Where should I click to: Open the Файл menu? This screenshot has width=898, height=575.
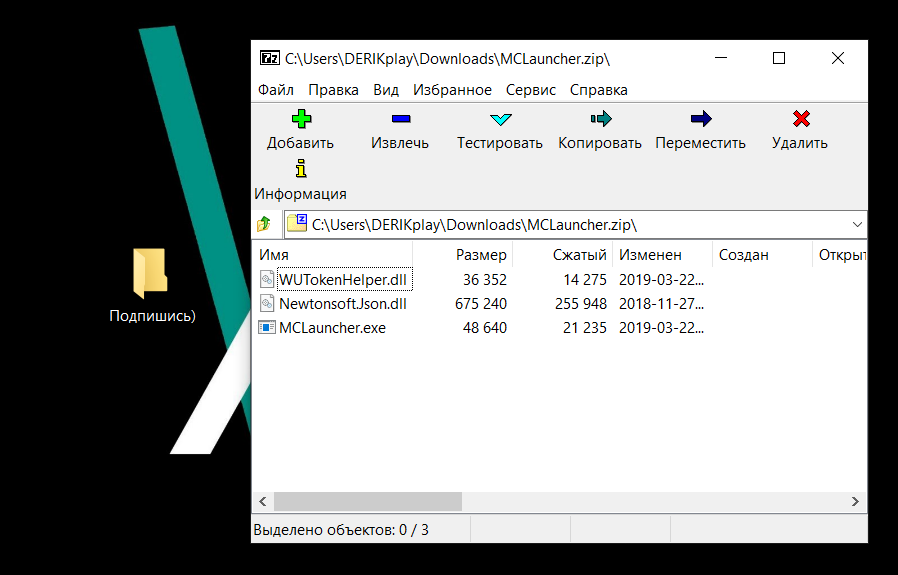[x=275, y=90]
